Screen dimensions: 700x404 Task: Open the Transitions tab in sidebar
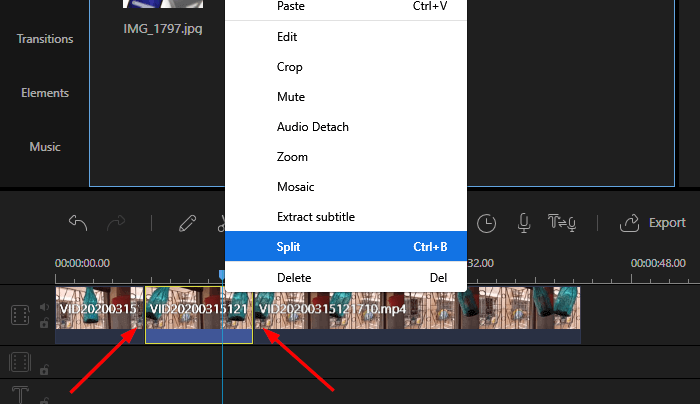coord(45,39)
